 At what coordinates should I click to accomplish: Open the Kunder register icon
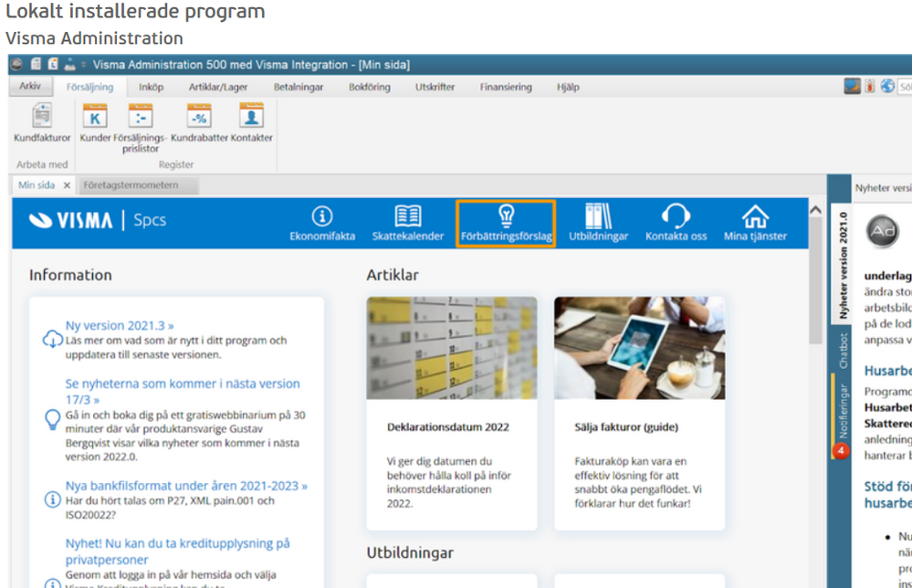point(95,118)
